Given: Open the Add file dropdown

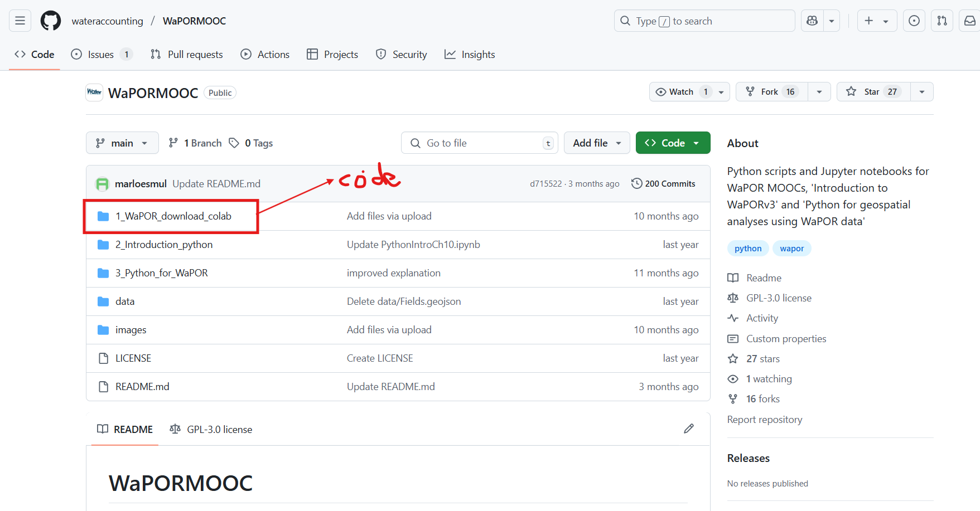Looking at the screenshot, I should 597,143.
